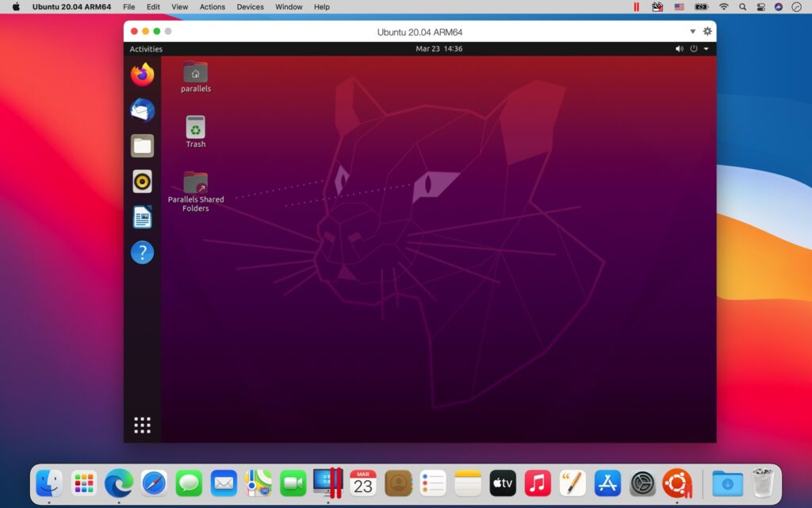812x508 pixels.
Task: Open Rhythmbox music player in the dock
Action: point(142,181)
